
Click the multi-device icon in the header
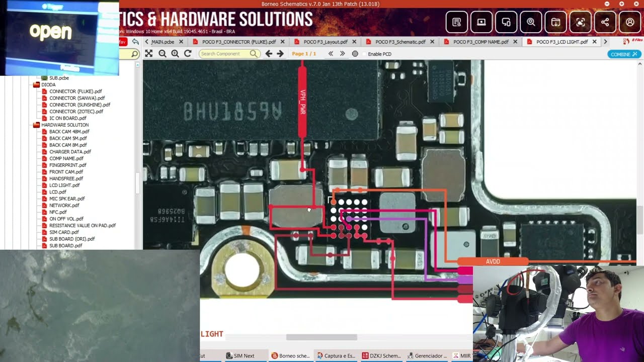[506, 22]
